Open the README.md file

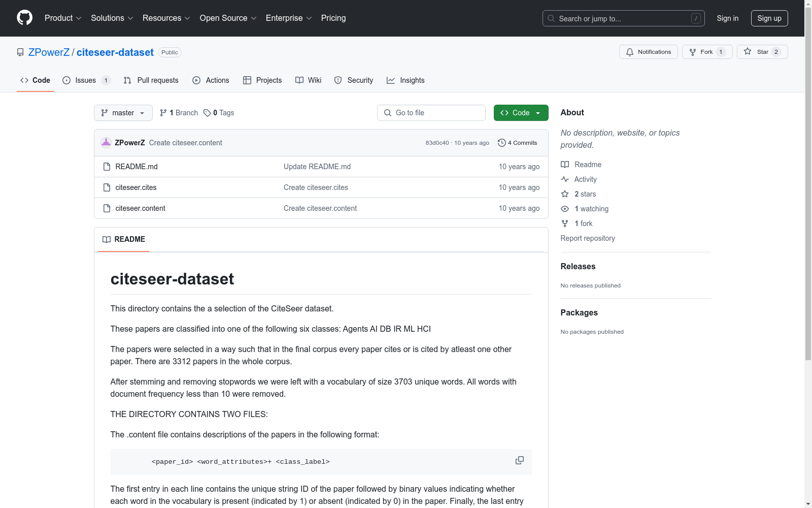(137, 167)
